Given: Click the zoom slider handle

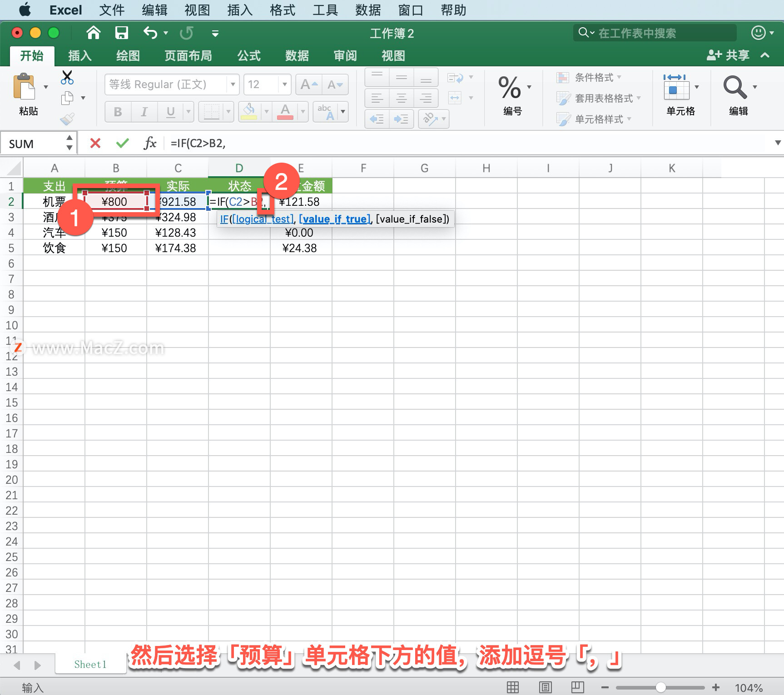Looking at the screenshot, I should pos(661,687).
